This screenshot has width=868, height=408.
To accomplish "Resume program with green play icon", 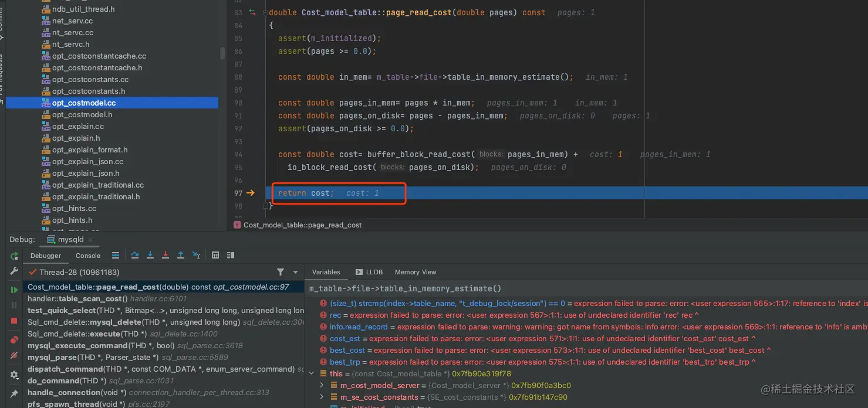I will [x=14, y=290].
